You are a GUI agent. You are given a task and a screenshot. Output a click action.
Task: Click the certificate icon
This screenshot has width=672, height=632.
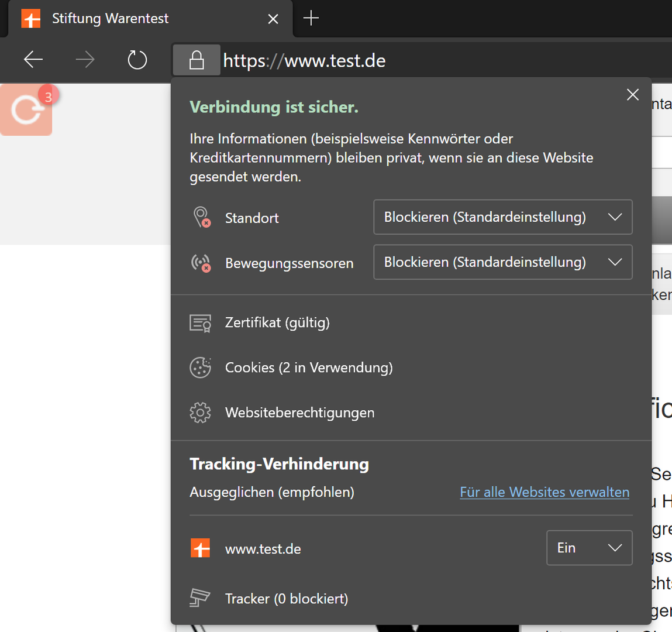200,323
